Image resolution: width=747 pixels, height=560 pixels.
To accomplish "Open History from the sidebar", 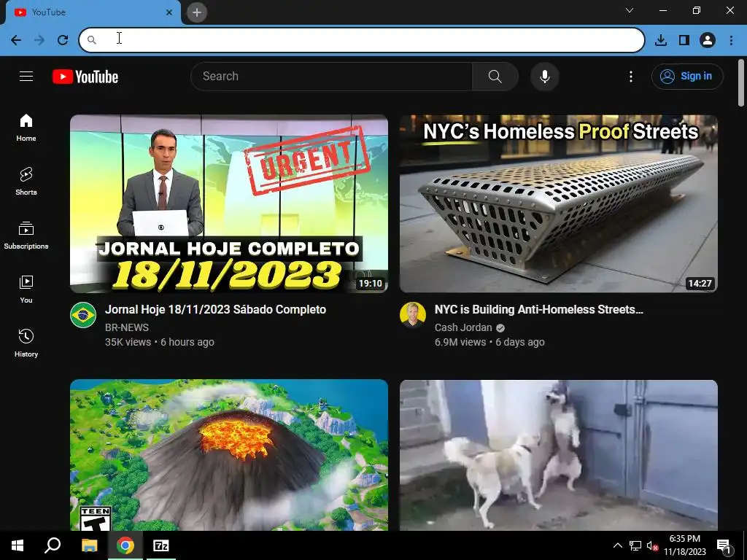I will click(x=26, y=343).
